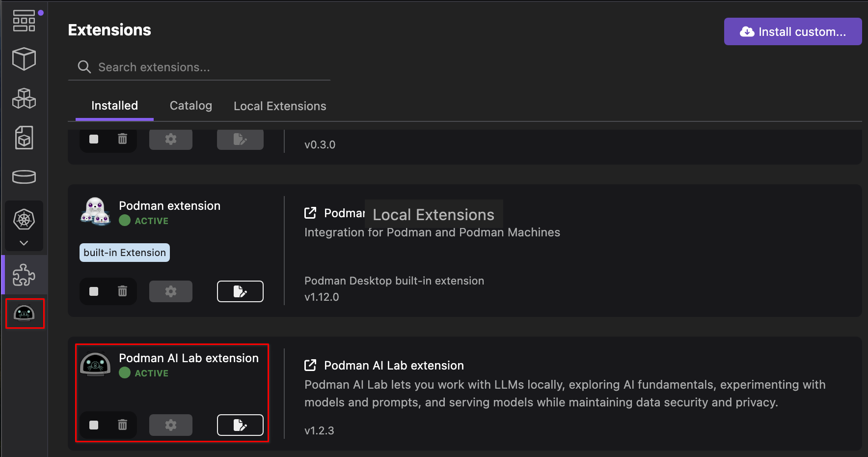Focus the Search extensions field
Screen dimensions: 868x457
206,67
